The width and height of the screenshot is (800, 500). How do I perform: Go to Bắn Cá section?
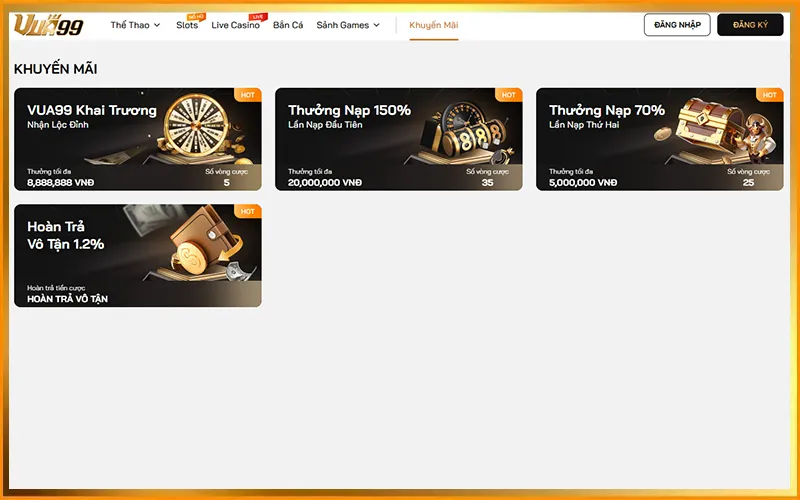coord(288,25)
